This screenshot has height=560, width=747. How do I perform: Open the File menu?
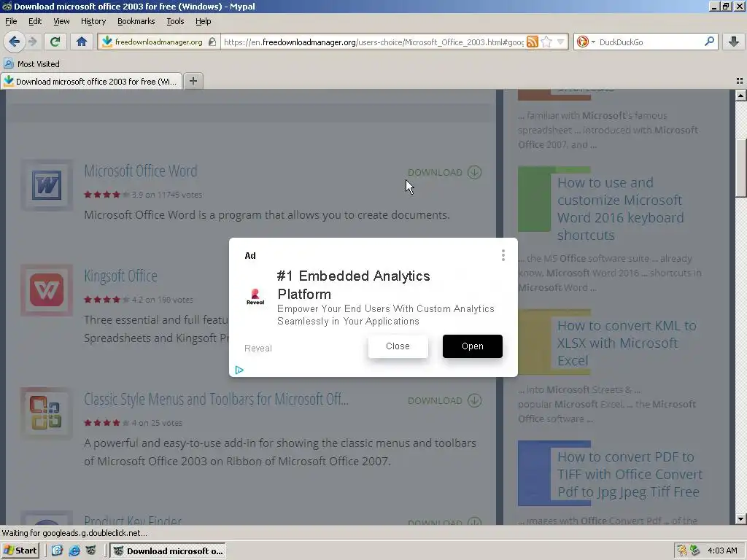coord(11,21)
